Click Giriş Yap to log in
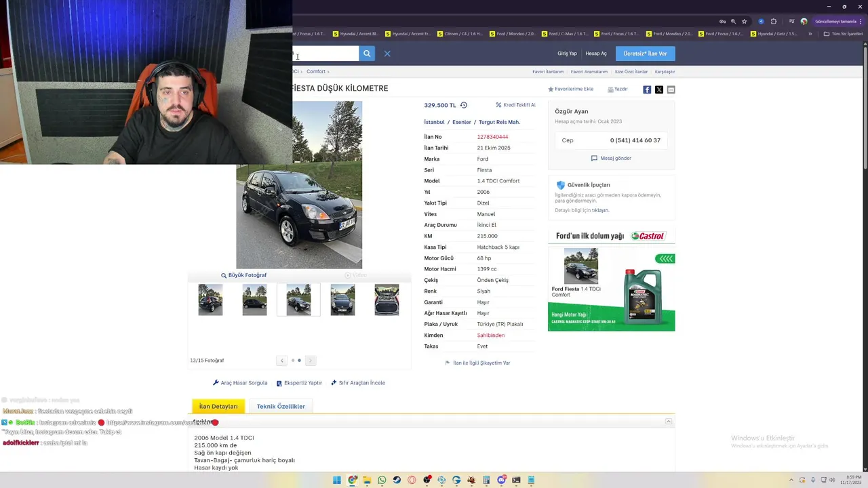 (567, 54)
